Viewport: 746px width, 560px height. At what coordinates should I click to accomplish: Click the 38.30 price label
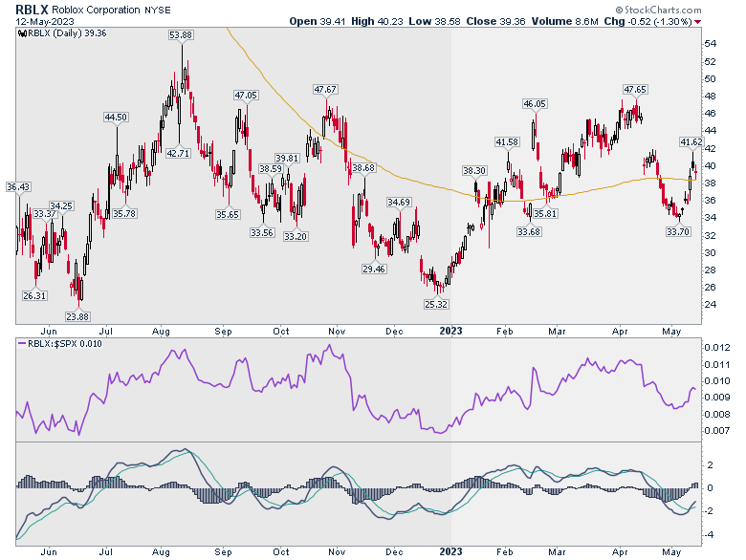click(x=474, y=171)
